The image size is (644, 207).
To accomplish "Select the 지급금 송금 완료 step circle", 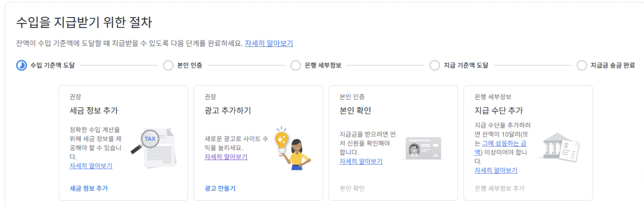I will pos(581,65).
